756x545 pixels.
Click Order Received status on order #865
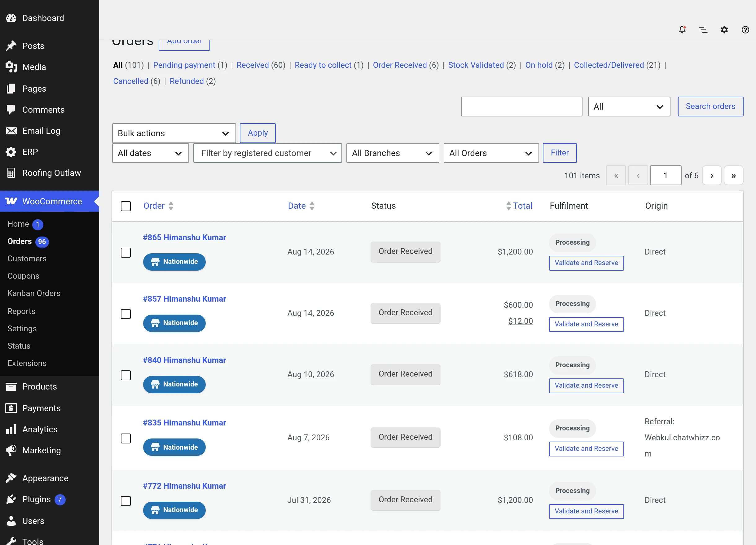(405, 251)
